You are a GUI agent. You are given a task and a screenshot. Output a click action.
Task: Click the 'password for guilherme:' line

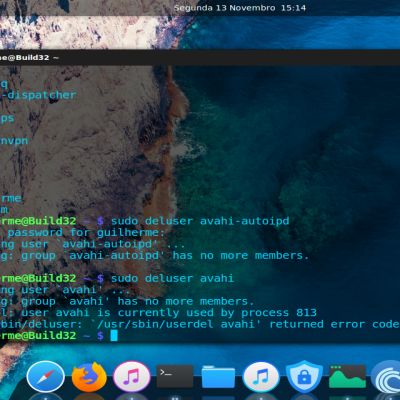tap(86, 232)
